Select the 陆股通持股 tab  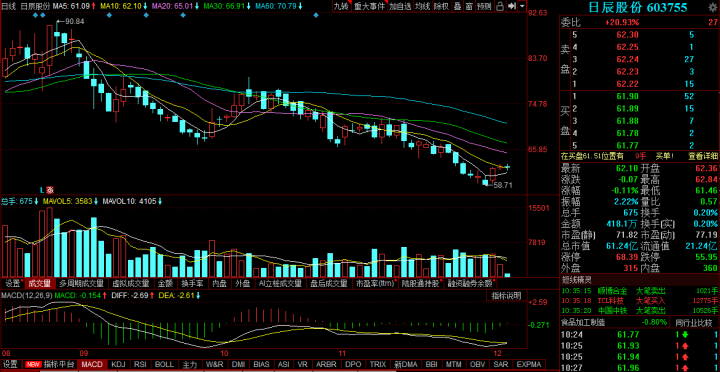point(422,283)
